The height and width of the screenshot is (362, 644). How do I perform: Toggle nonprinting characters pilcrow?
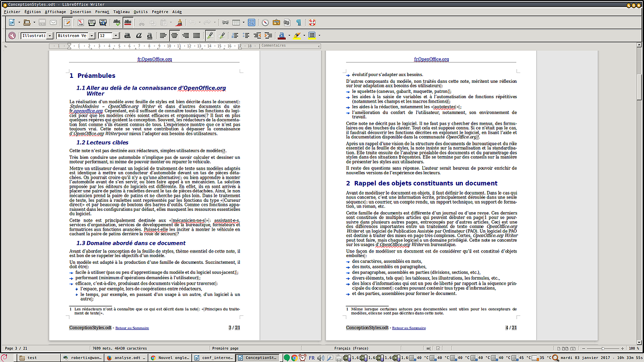point(298,22)
